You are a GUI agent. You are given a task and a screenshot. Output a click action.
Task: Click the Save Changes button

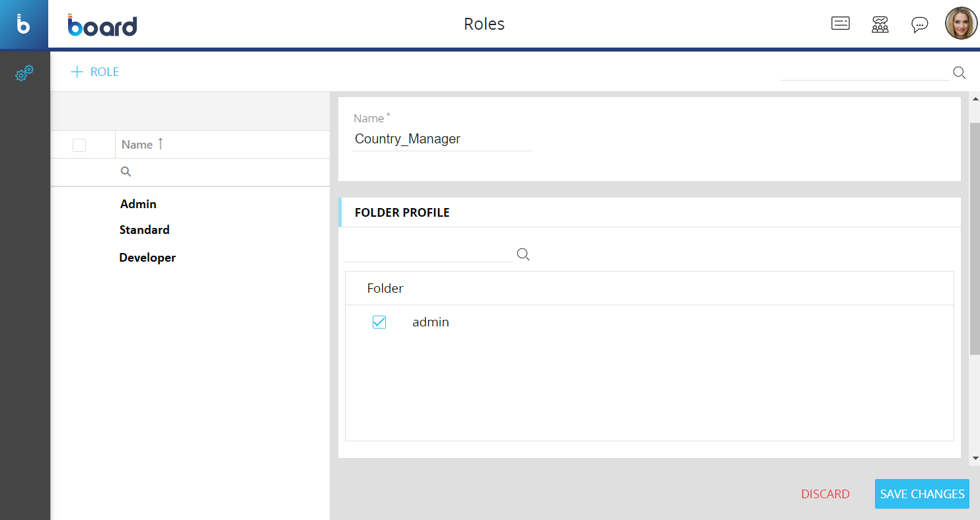[921, 494]
